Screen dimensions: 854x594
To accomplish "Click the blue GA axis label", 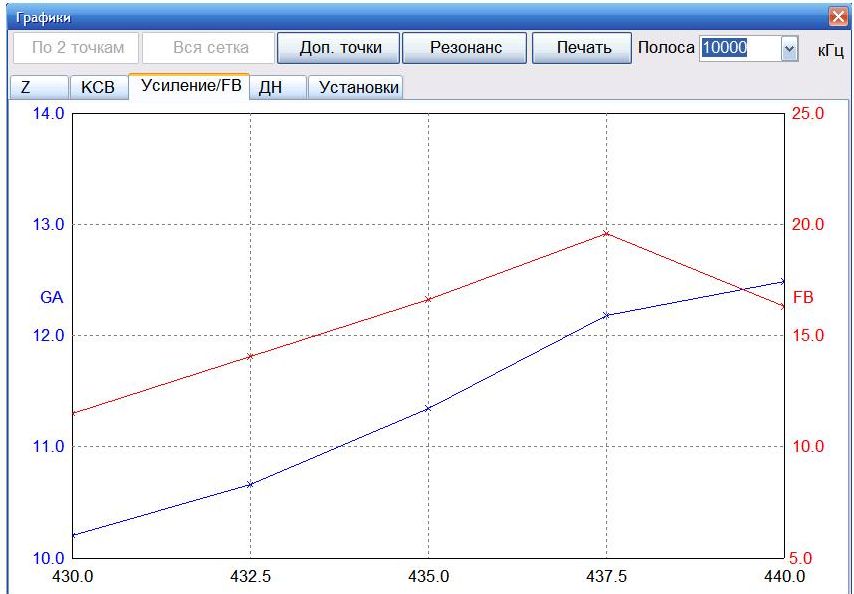I will (x=52, y=297).
